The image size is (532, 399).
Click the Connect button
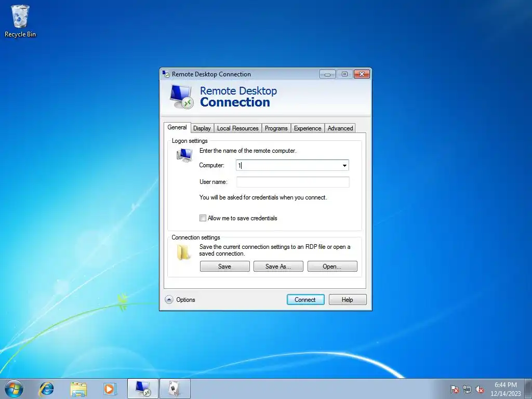coord(305,300)
